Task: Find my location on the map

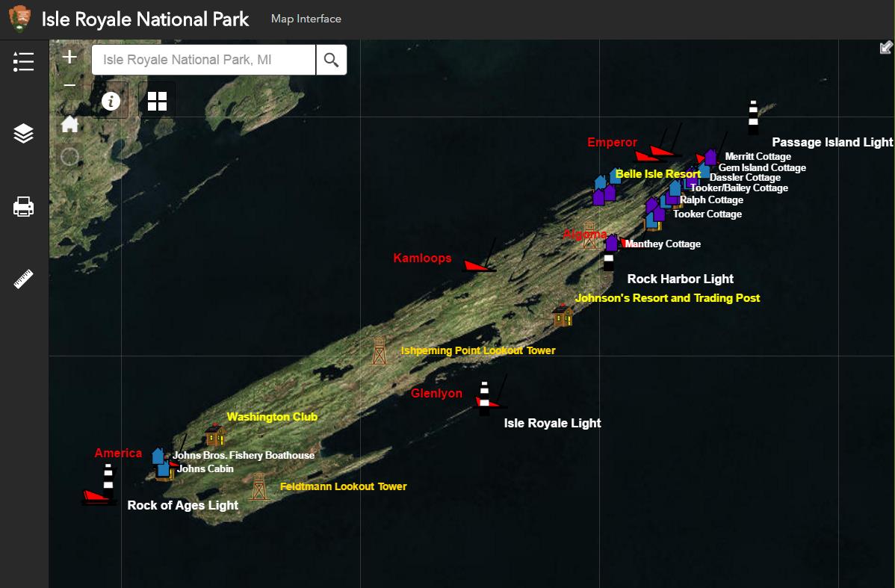Action: pos(69,156)
